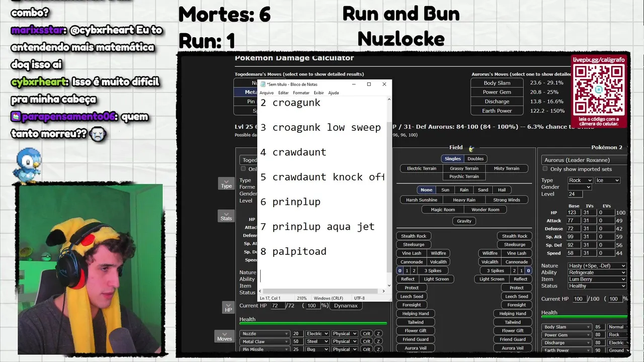Minimize the Bloco de Notas window

coord(354,84)
